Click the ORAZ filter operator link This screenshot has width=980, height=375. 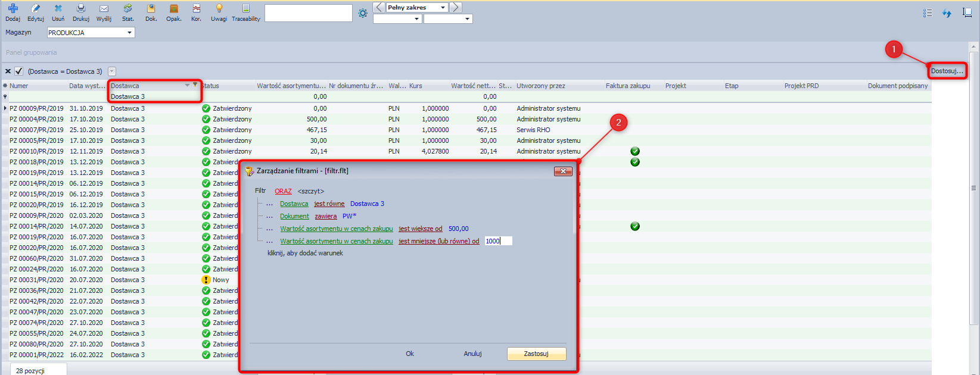(x=283, y=191)
